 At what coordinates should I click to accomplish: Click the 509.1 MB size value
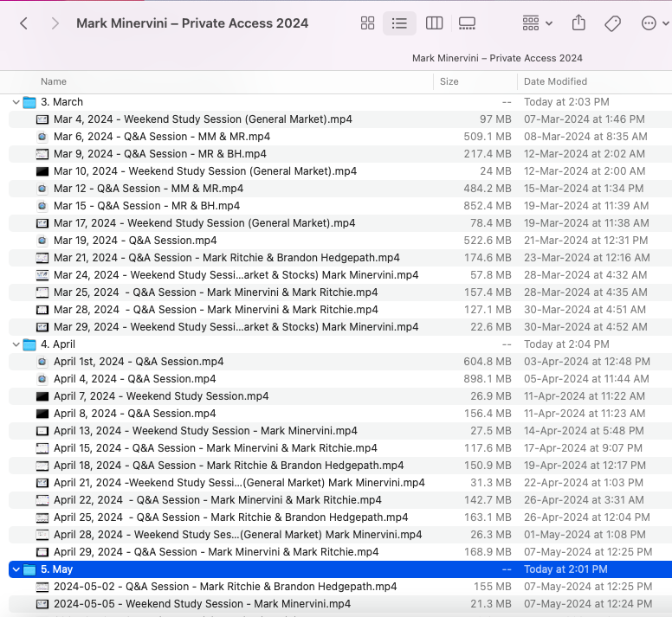[488, 137]
